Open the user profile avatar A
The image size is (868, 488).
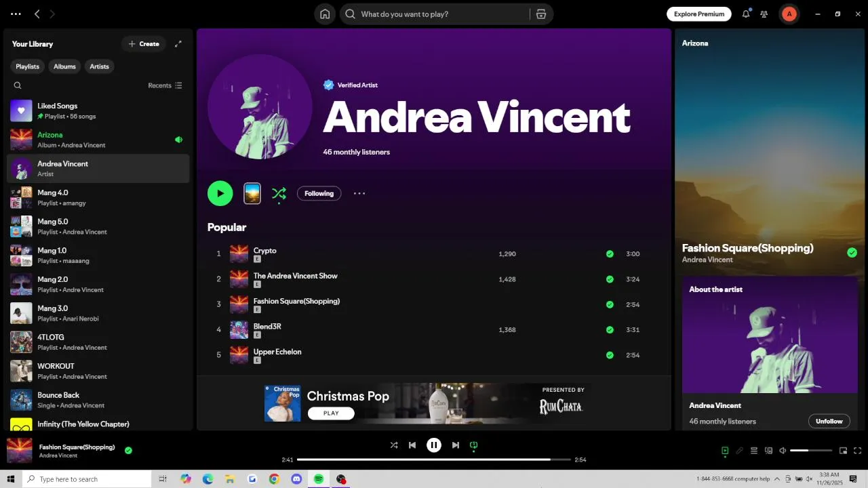pos(789,14)
